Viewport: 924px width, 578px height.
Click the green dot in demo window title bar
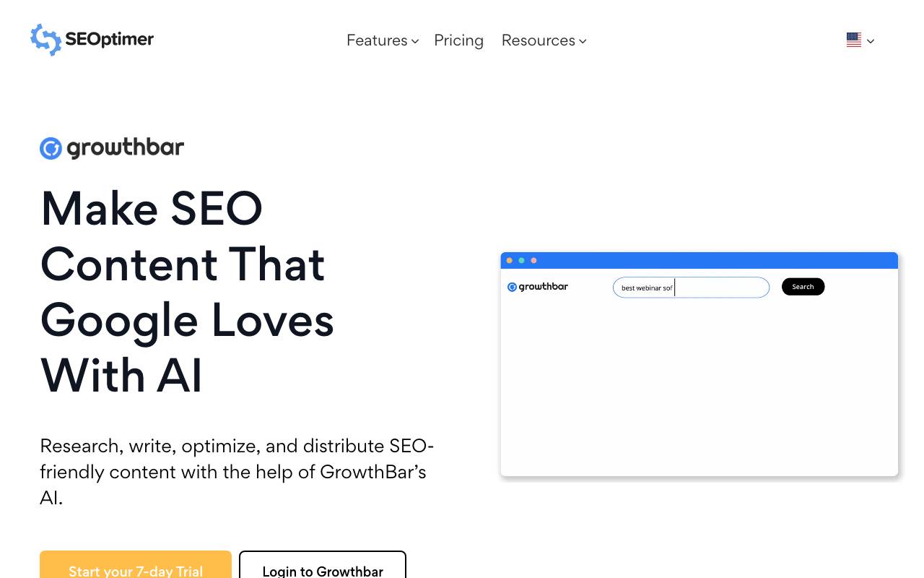click(x=521, y=260)
